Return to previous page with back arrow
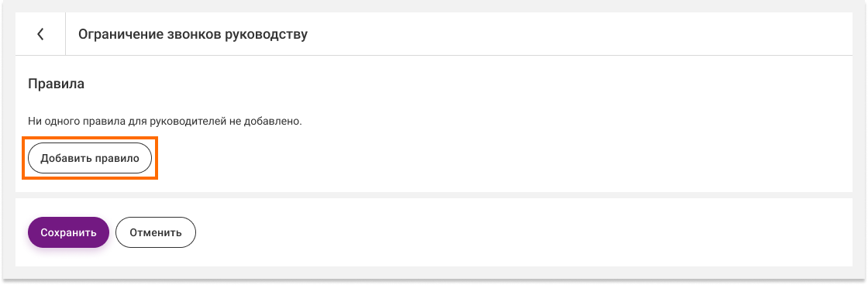This screenshot has height=285, width=868. pyautogui.click(x=40, y=34)
